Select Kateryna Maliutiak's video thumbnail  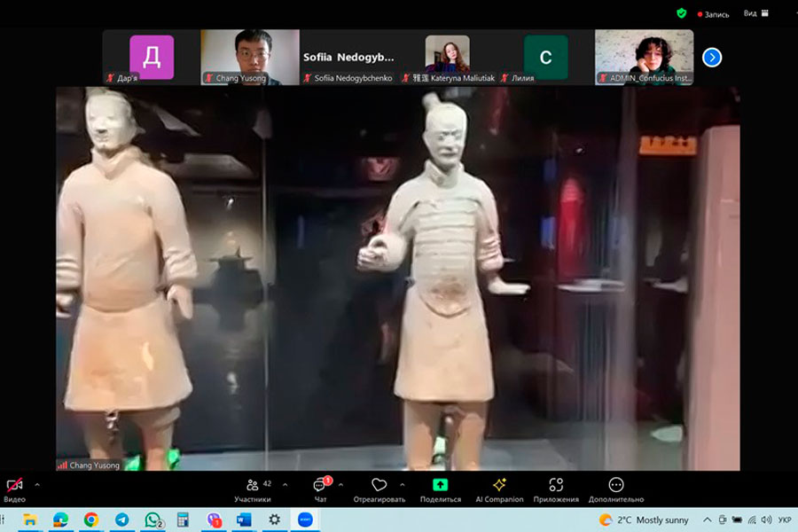coord(447,57)
